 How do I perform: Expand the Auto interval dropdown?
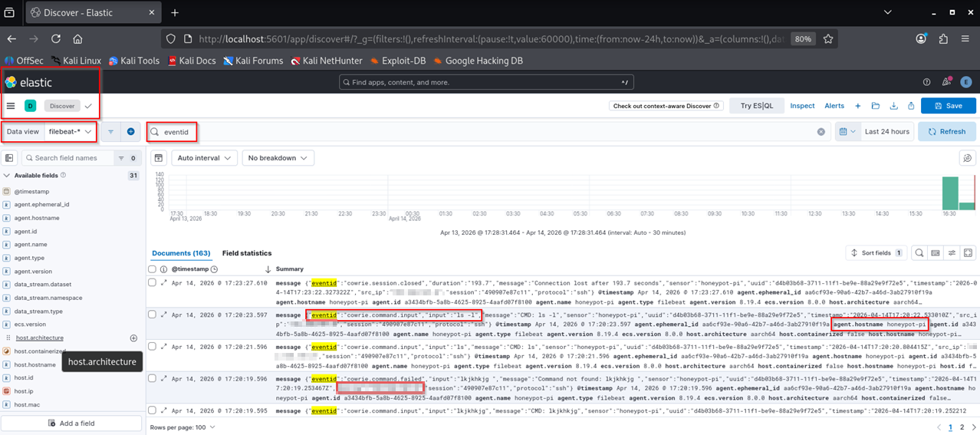pos(203,158)
